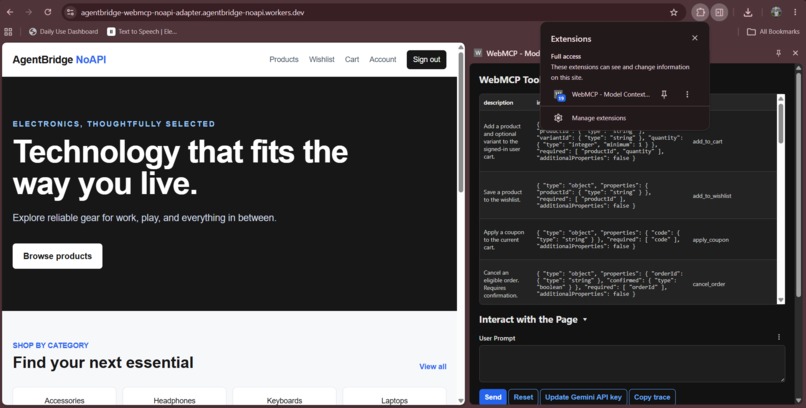
Task: Click the browser address bar URL
Action: [192, 12]
